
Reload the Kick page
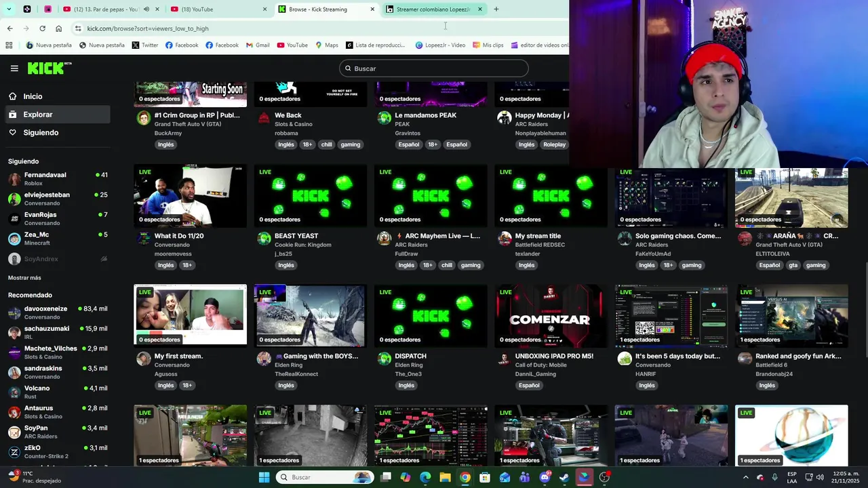tap(42, 28)
